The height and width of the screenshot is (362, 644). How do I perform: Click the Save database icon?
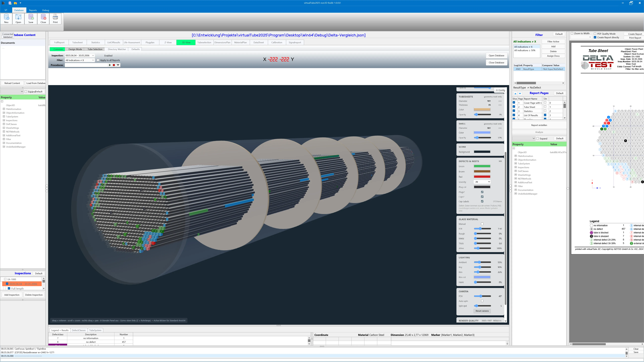coord(31,18)
